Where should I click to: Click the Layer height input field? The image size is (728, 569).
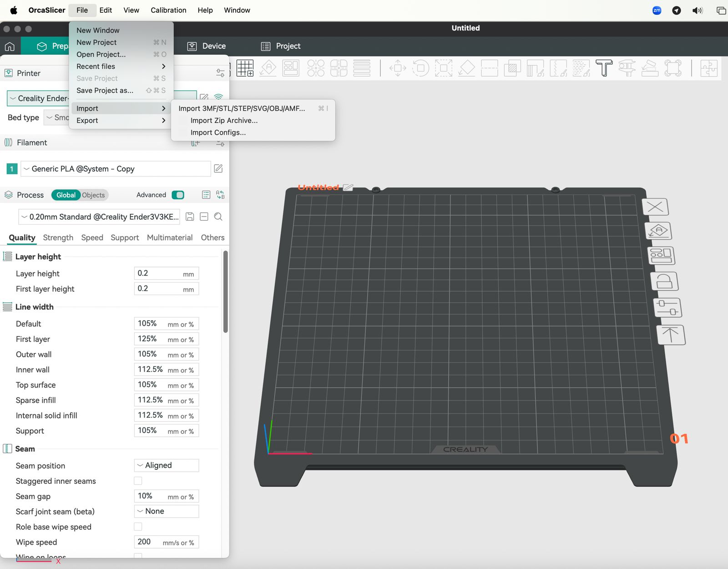(158, 273)
